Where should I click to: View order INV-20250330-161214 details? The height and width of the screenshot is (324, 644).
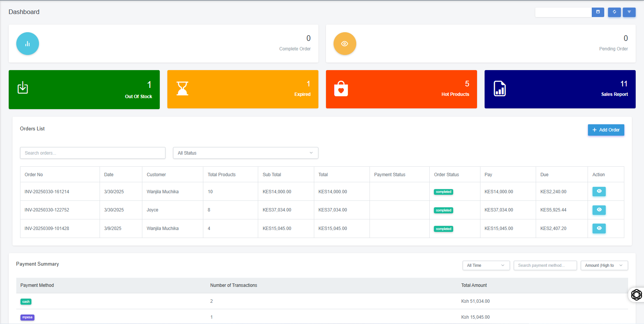599,191
